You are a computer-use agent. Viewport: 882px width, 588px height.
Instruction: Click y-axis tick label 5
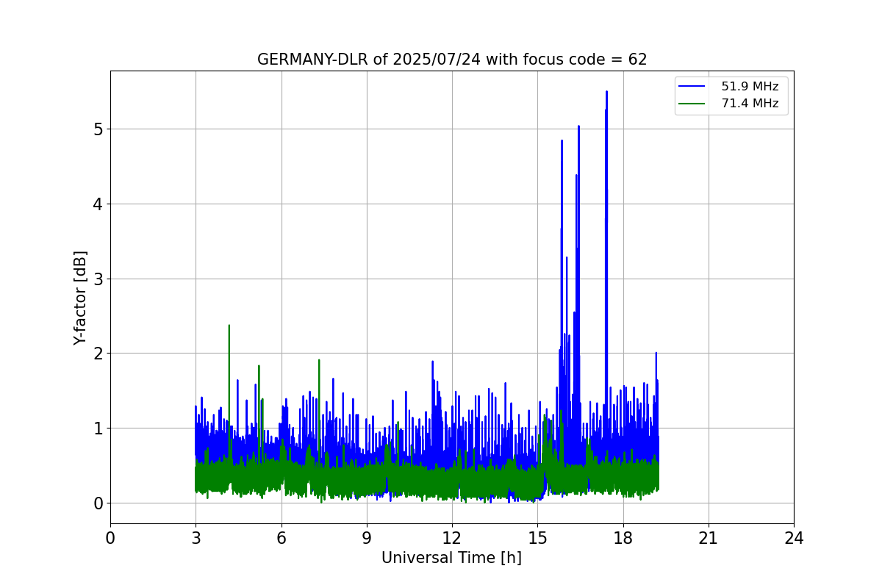98,129
